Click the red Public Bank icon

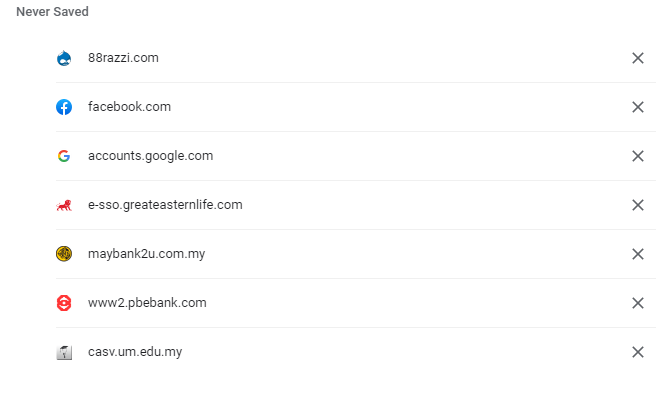(64, 303)
